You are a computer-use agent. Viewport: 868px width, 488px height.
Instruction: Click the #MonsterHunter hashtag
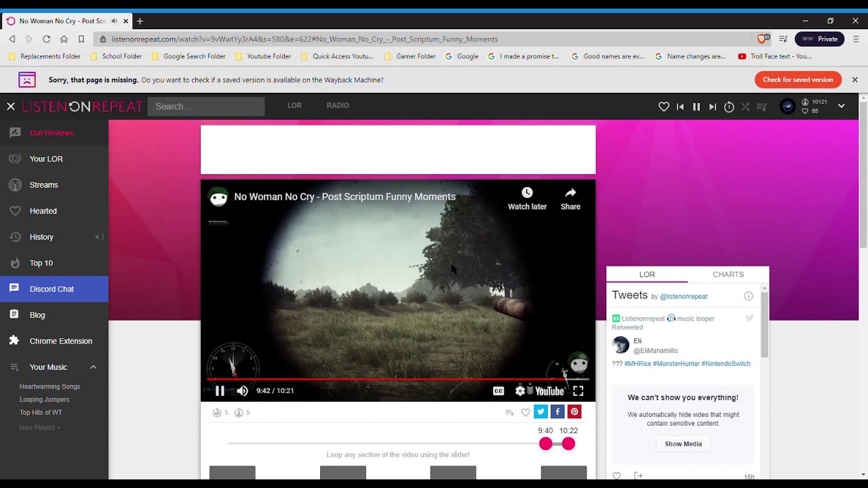tap(676, 364)
